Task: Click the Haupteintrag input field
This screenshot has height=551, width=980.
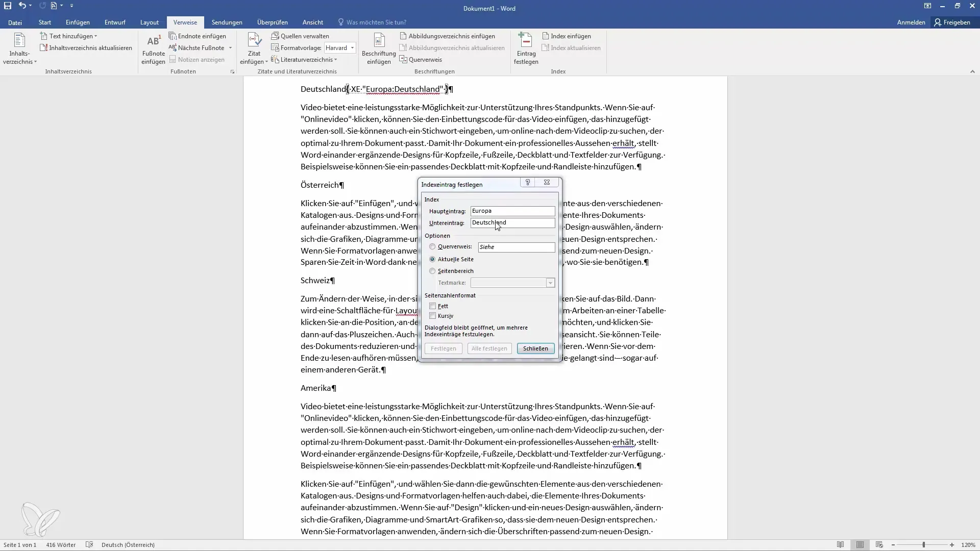Action: click(512, 211)
